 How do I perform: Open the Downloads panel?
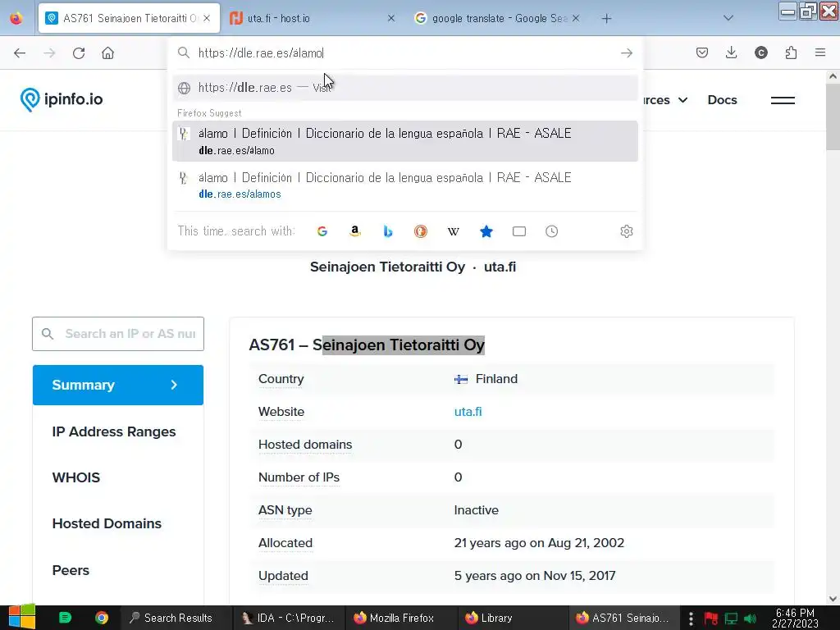tap(731, 52)
